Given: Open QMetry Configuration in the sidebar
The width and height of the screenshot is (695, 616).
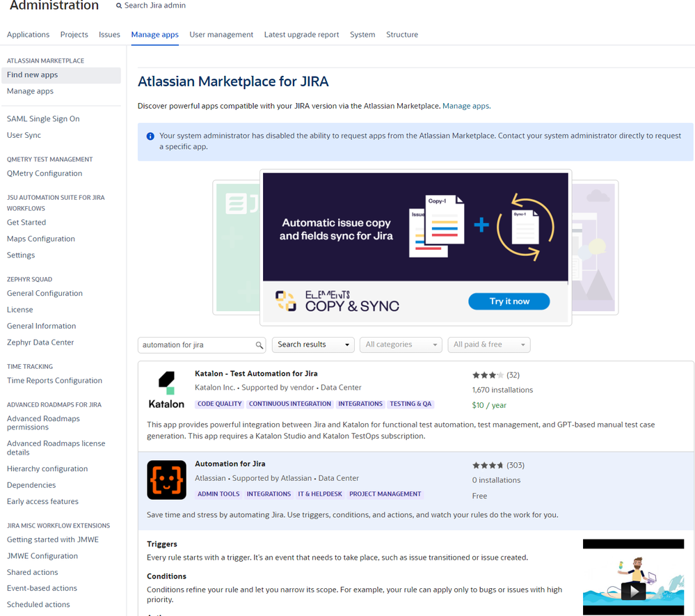Looking at the screenshot, I should pyautogui.click(x=43, y=173).
